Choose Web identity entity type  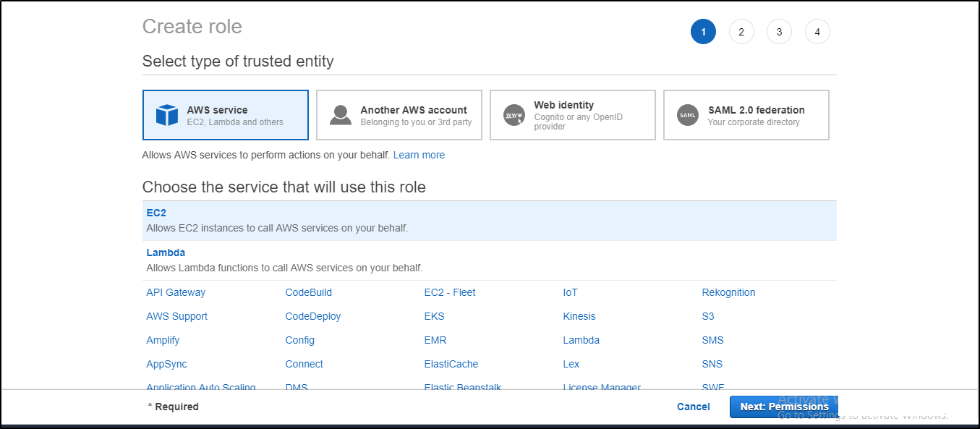(x=573, y=115)
